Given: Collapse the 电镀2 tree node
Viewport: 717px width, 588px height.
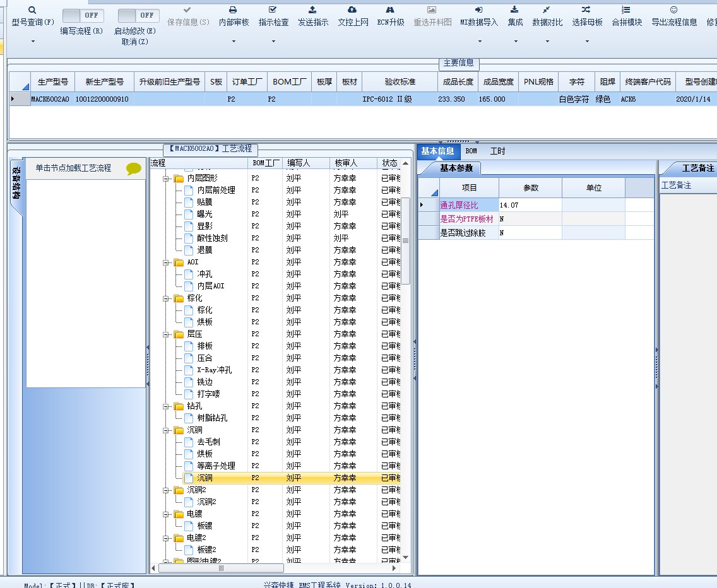Looking at the screenshot, I should coord(165,538).
